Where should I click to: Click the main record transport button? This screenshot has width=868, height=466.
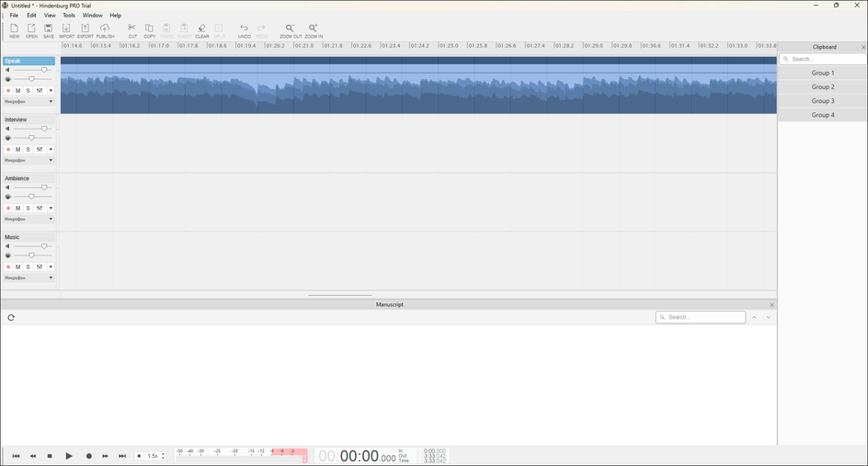point(88,456)
